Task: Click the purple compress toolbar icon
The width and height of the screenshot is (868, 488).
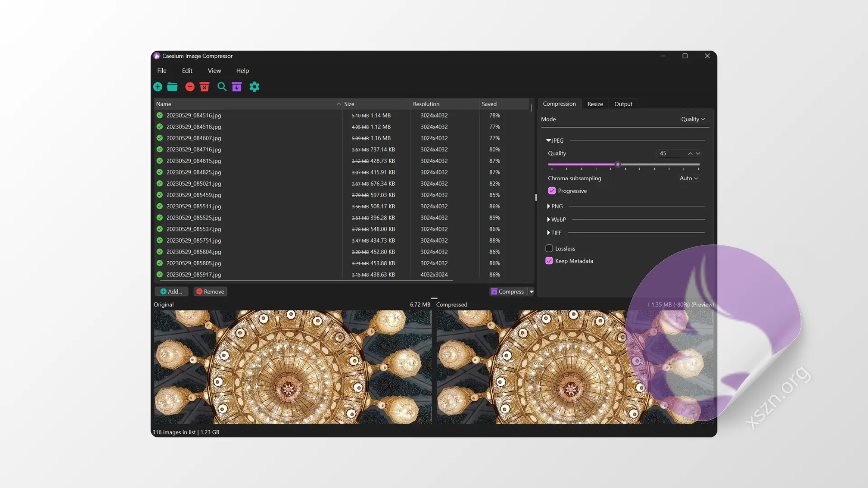Action: [237, 87]
